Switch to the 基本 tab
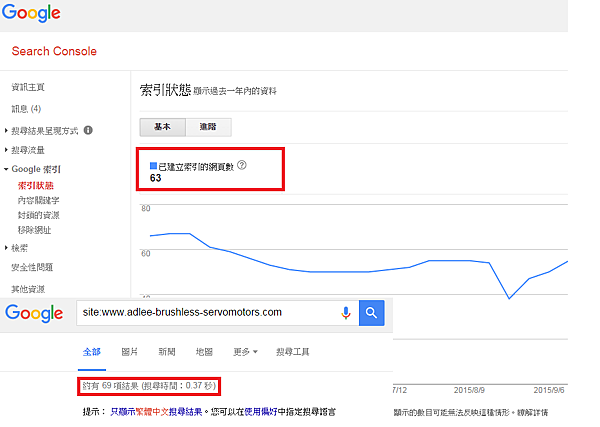The image size is (600, 427). pos(163,127)
